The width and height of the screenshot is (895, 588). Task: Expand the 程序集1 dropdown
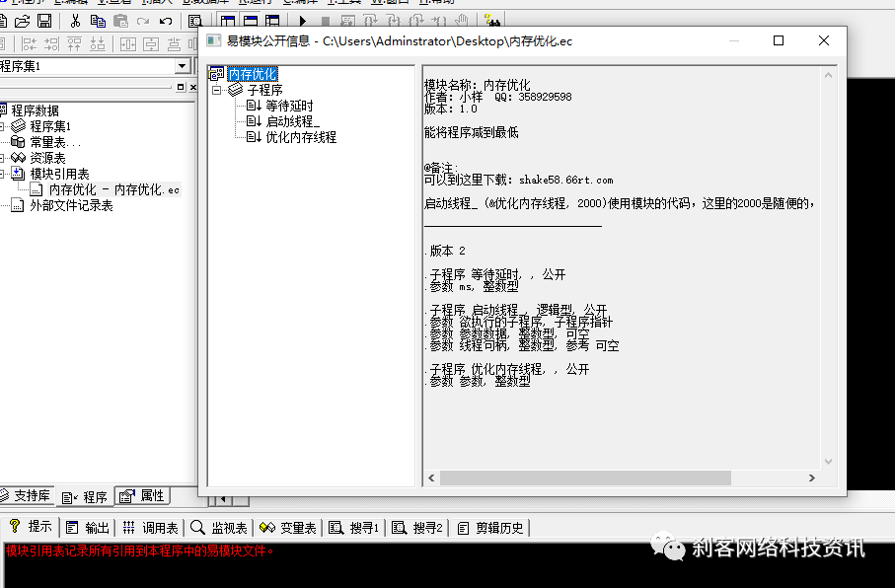pos(182,66)
